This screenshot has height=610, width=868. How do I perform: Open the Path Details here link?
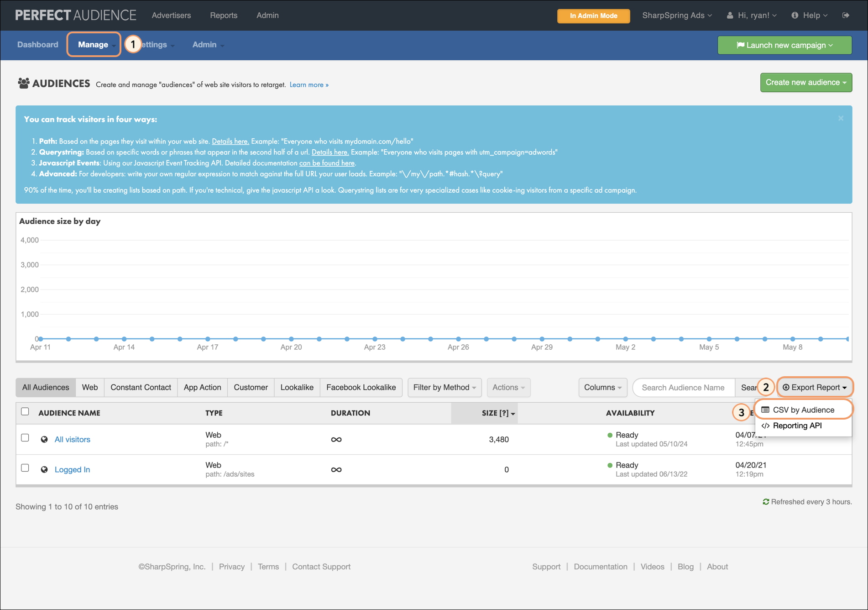pyautogui.click(x=230, y=141)
